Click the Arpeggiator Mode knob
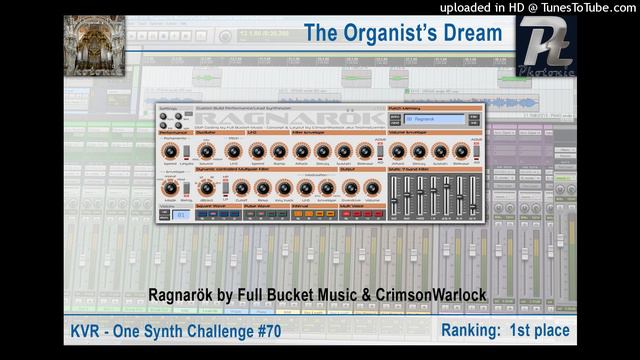Screen dimensions: 640x360 coord(170,188)
